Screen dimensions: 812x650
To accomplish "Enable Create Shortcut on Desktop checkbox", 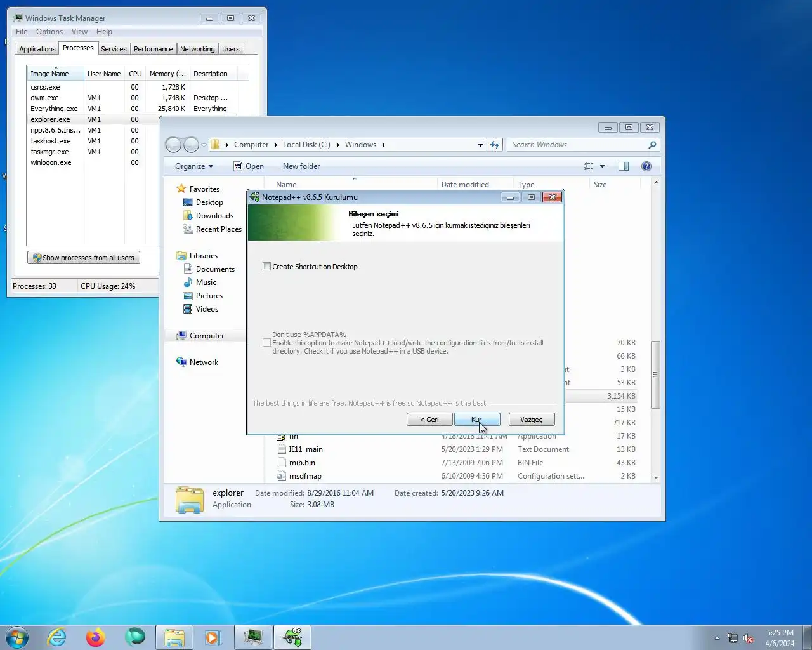I will pyautogui.click(x=266, y=267).
